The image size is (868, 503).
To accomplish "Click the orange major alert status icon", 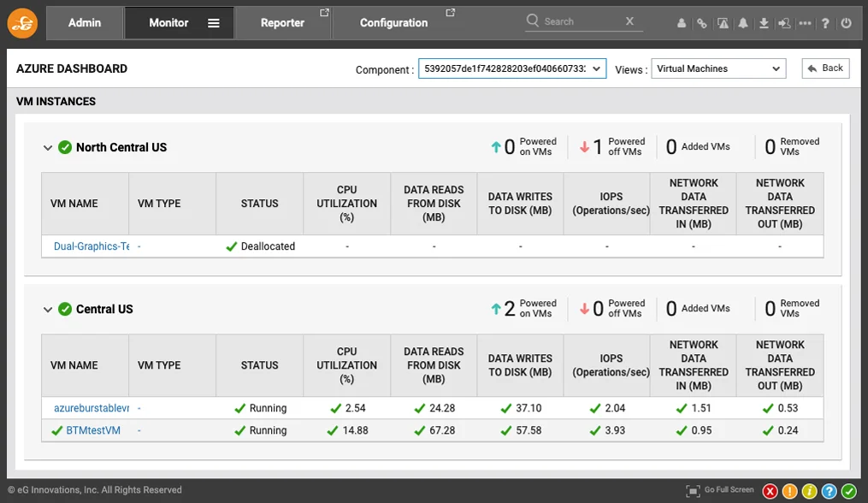I will pos(790,491).
